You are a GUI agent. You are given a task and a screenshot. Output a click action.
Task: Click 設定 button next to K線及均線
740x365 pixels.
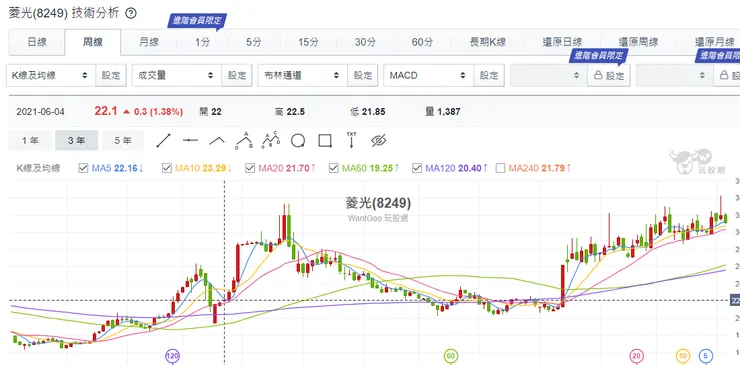(111, 75)
